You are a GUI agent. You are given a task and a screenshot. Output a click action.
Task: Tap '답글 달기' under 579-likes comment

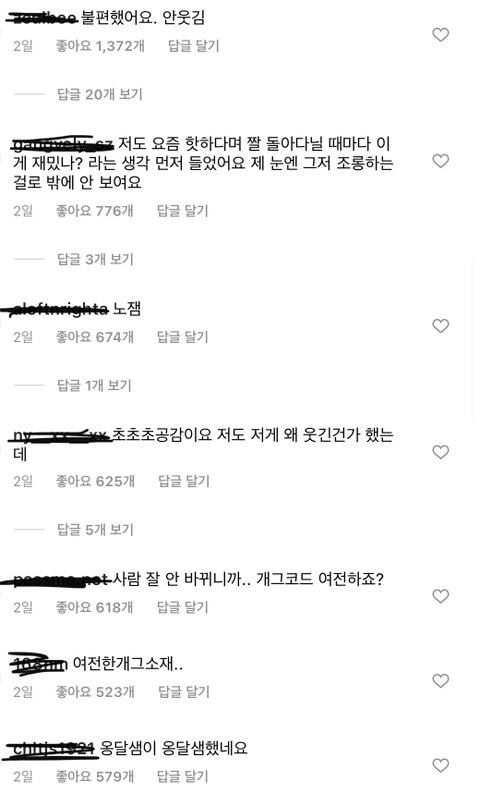[182, 776]
